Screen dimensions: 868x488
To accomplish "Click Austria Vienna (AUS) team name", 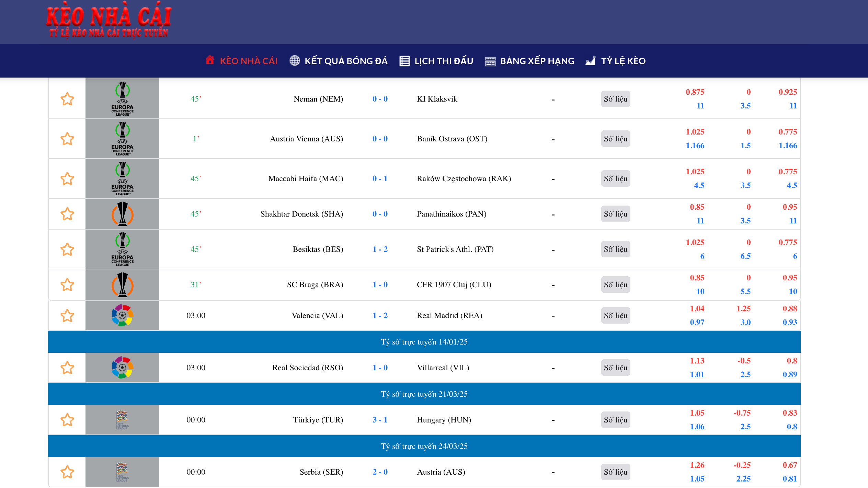I will tap(306, 139).
